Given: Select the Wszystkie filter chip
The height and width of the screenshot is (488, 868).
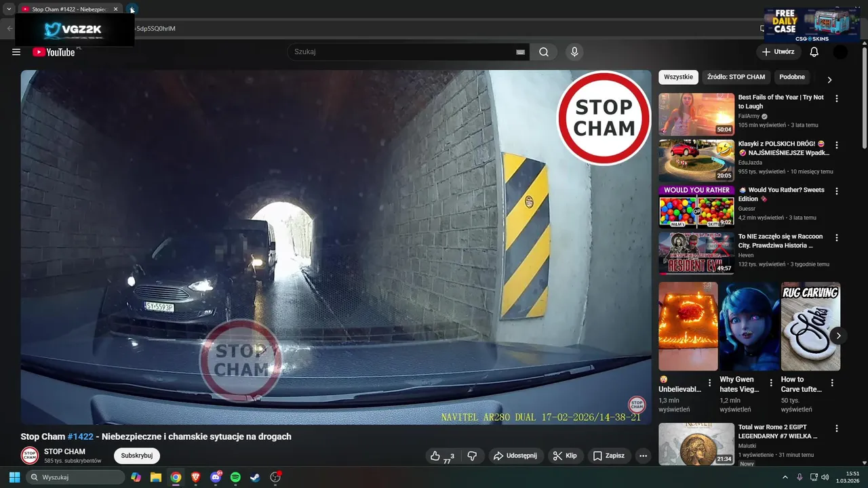Looking at the screenshot, I should 678,77.
